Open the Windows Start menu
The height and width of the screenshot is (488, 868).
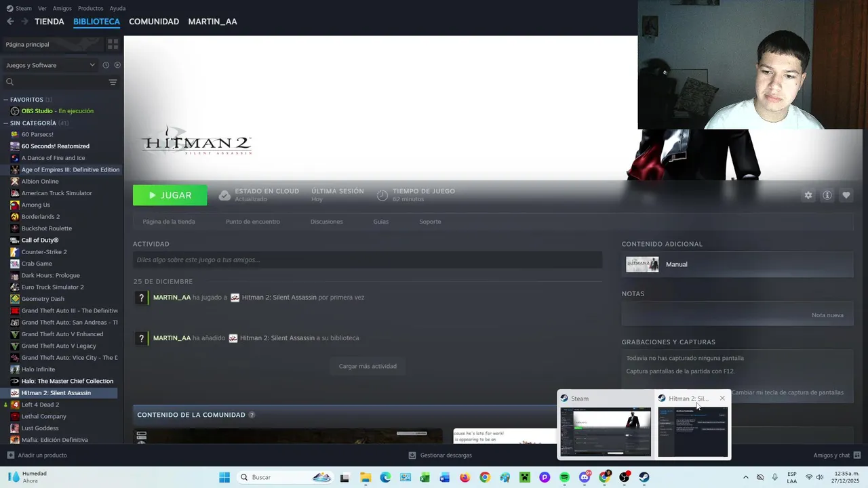click(224, 477)
